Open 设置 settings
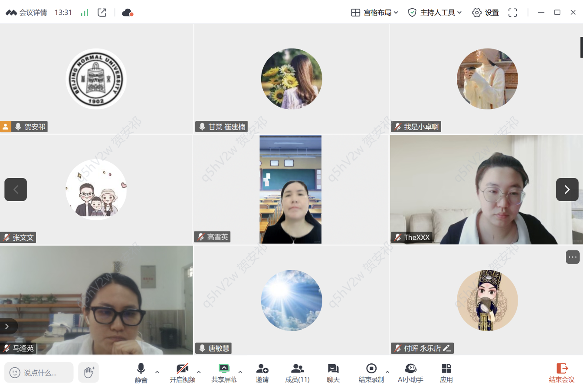Screen dimensions: 584x392 click(x=486, y=13)
